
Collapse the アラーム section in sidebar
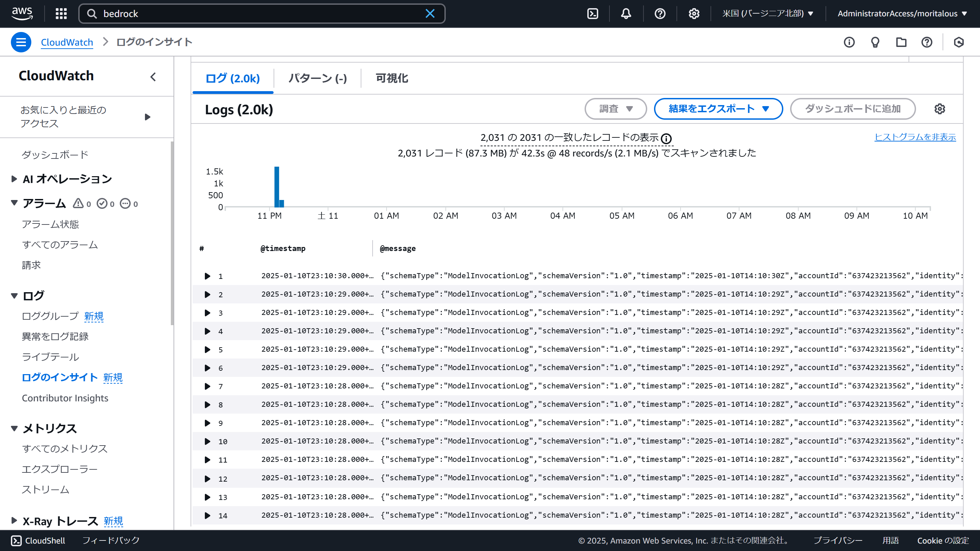(14, 203)
